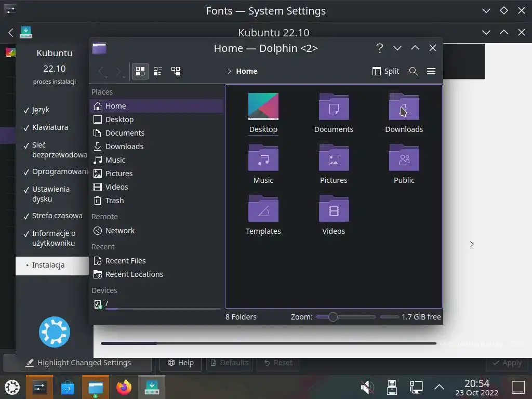Open the application launcher in taskbar
This screenshot has width=532, height=399.
[x=12, y=387]
